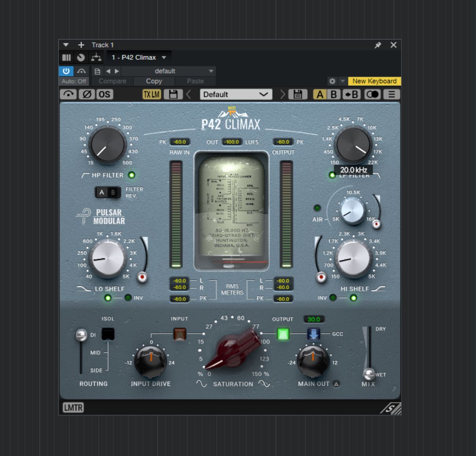Toggle the brown INPUT button
Screen dimensions: 476x456
[x=180, y=334]
